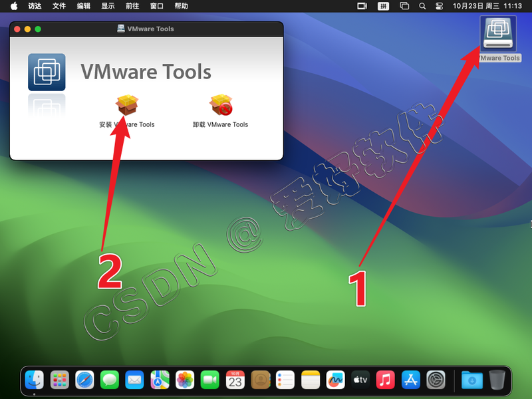Click the screen mirroring icon in menu bar
The height and width of the screenshot is (399, 532).
362,6
